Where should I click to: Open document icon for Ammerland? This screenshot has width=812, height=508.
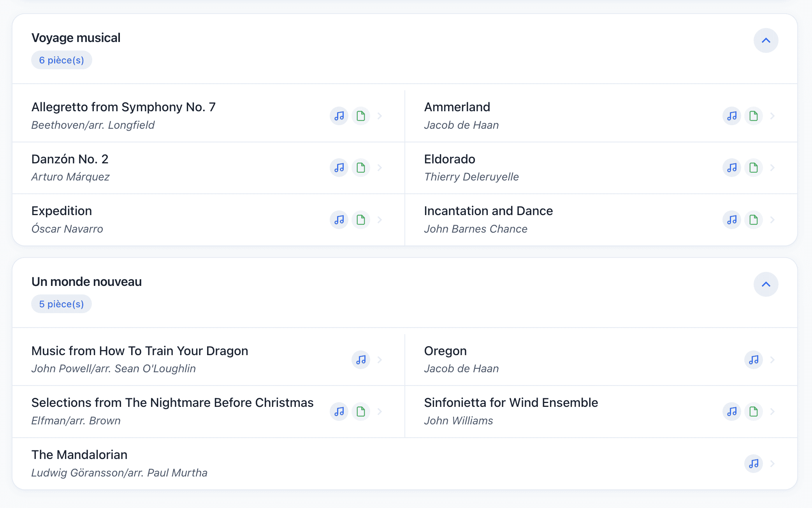pyautogui.click(x=754, y=116)
